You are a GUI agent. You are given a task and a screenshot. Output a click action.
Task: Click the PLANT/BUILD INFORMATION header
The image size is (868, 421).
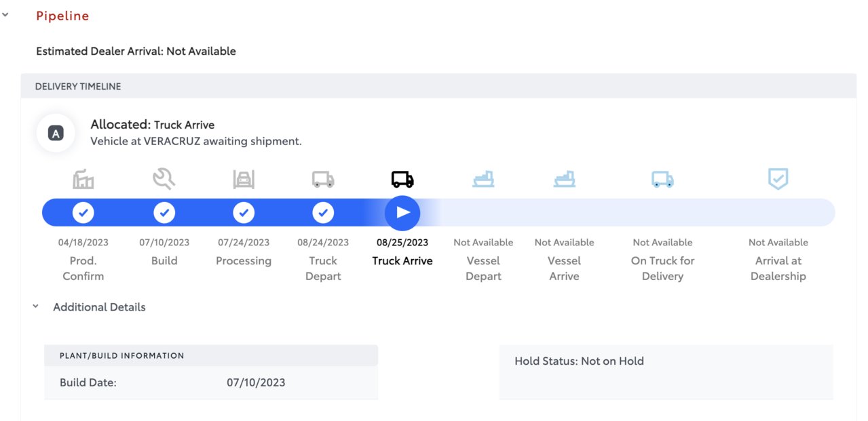pyautogui.click(x=211, y=355)
